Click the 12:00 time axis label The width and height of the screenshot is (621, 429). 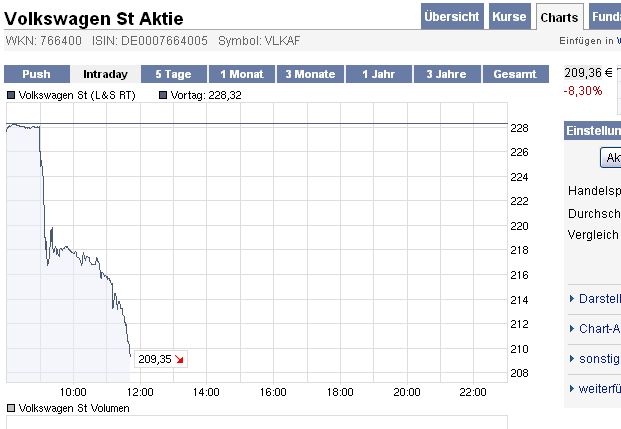click(x=140, y=392)
